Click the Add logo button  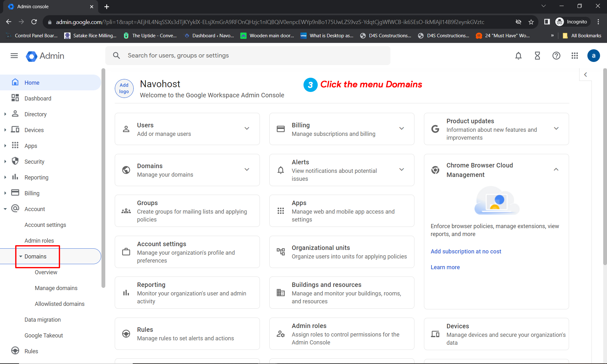point(124,88)
